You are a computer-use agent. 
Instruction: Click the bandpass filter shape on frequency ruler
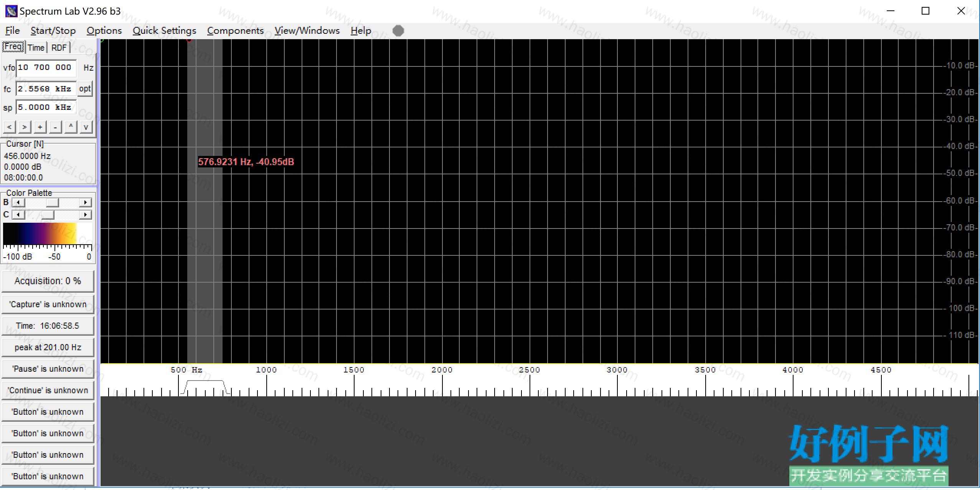tap(205, 387)
